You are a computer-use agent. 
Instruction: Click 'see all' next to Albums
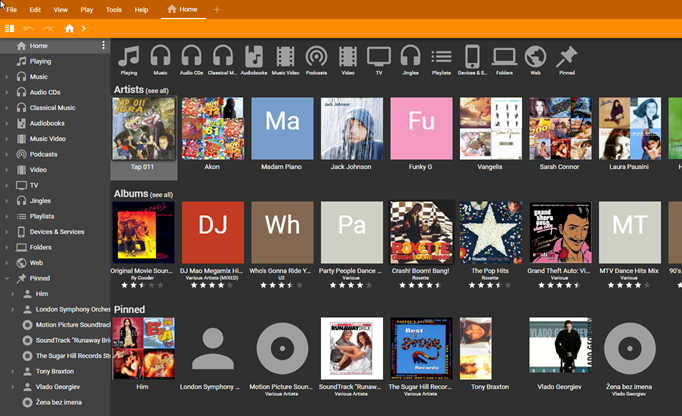pos(161,195)
